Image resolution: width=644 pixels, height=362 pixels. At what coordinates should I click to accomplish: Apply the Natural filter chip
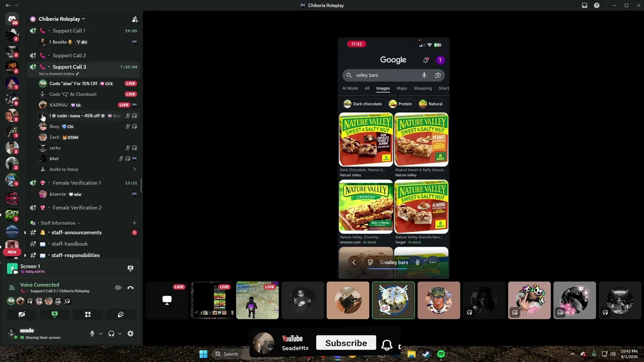(431, 104)
